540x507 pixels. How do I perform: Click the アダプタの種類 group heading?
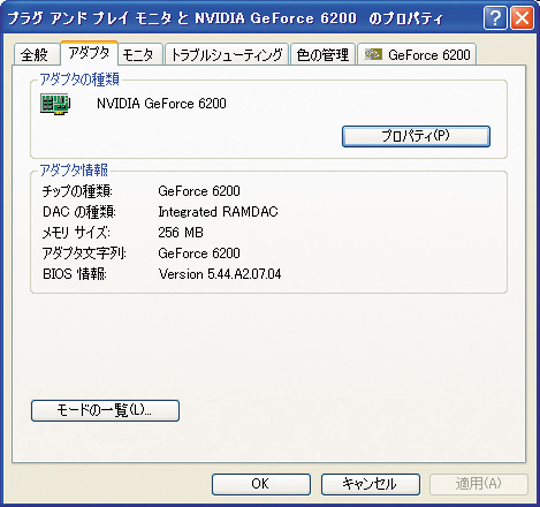tap(80, 79)
